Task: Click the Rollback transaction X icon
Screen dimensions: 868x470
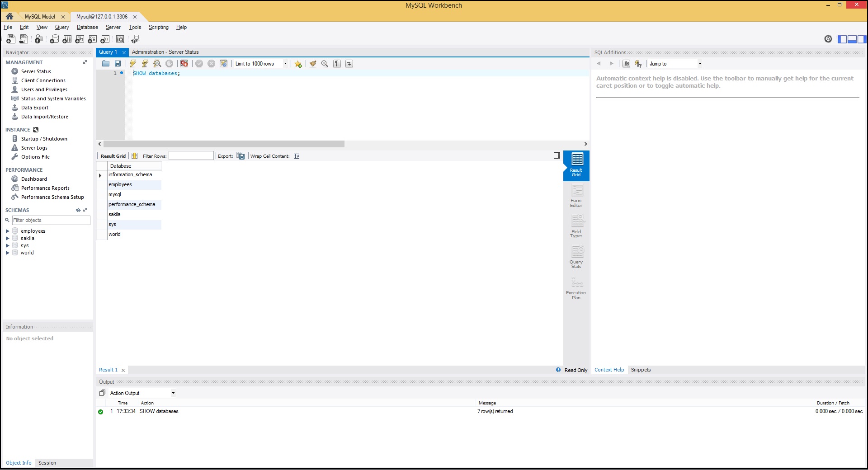Action: tap(212, 64)
